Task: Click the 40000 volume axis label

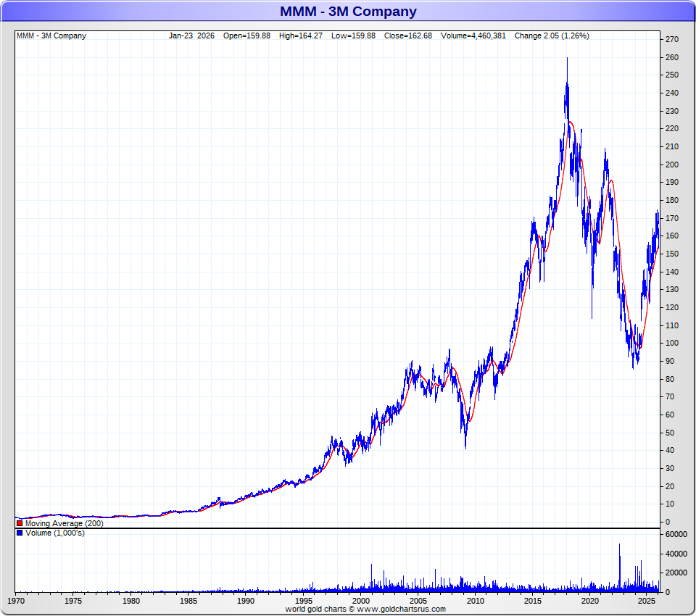Action: 676,554
